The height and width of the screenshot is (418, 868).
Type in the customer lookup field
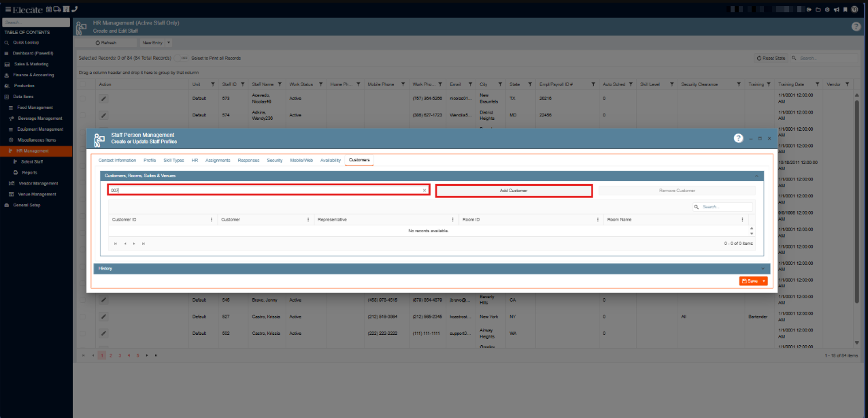[265, 191]
